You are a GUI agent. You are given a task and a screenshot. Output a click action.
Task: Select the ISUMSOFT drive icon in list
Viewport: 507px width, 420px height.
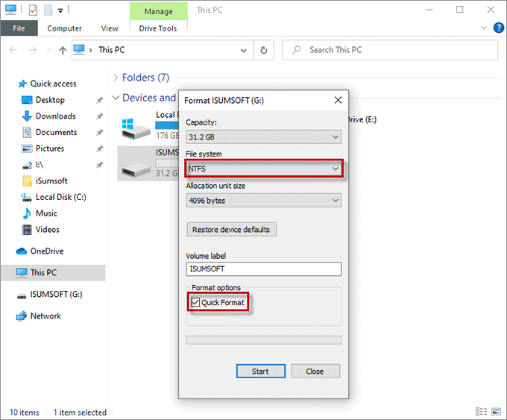click(136, 170)
